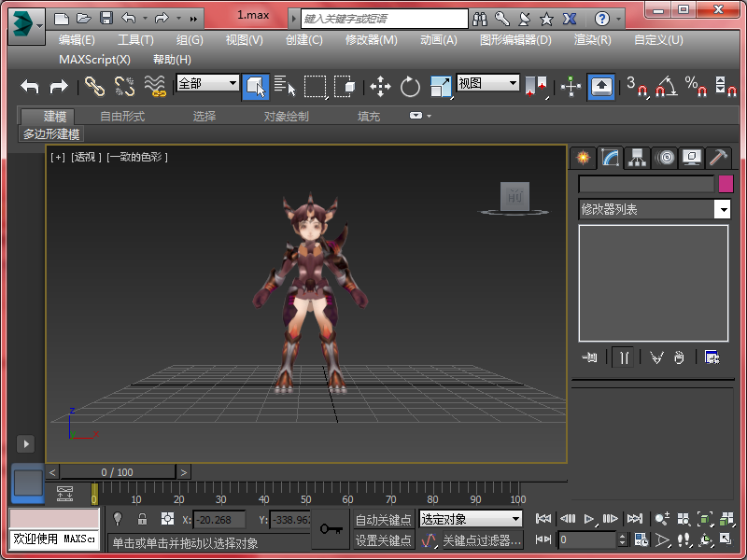This screenshot has height=560, width=747.
Task: Choose the Rectangular Selection Region tool
Action: (x=316, y=87)
